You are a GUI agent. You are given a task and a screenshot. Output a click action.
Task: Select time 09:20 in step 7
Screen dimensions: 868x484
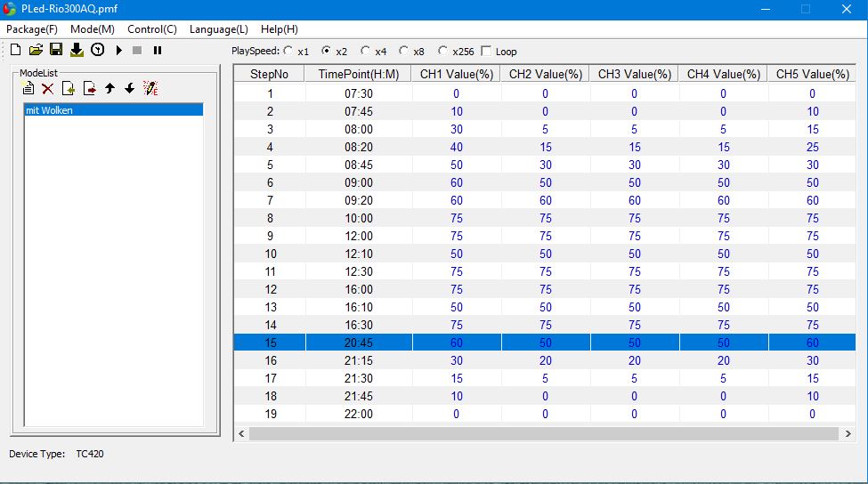[359, 200]
